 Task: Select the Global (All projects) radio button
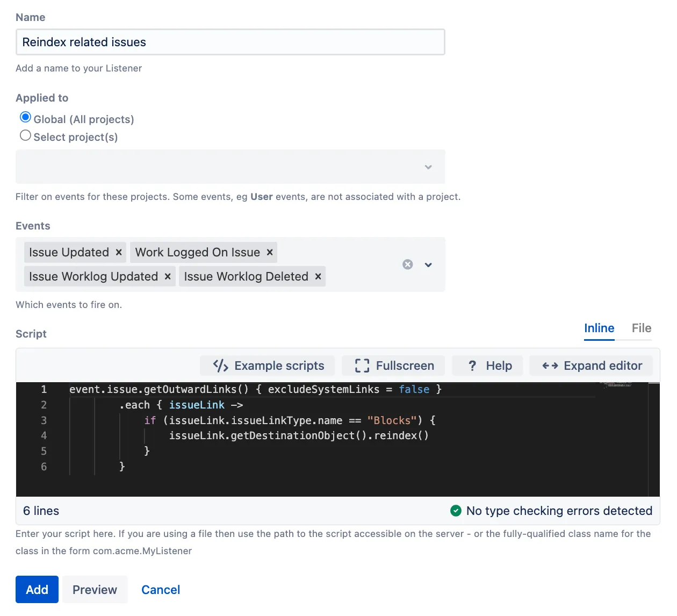click(x=25, y=117)
